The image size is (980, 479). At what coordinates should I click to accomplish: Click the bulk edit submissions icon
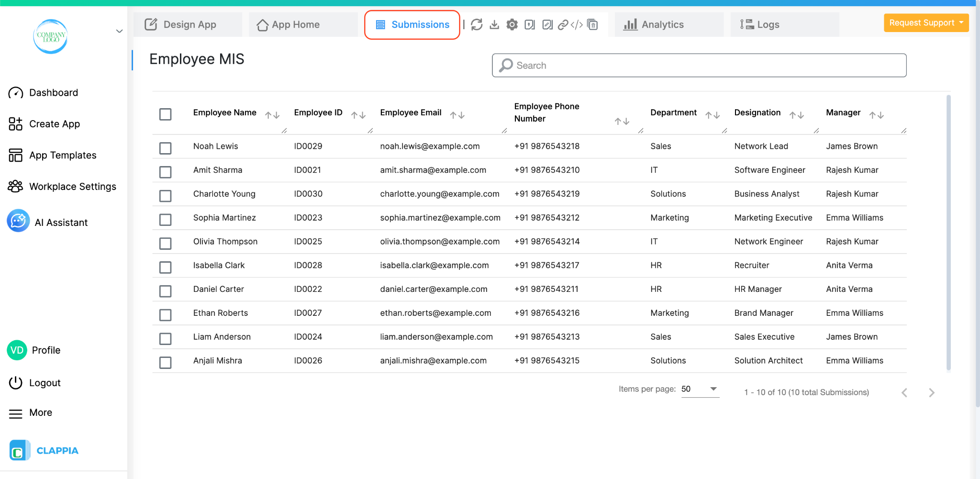point(547,24)
